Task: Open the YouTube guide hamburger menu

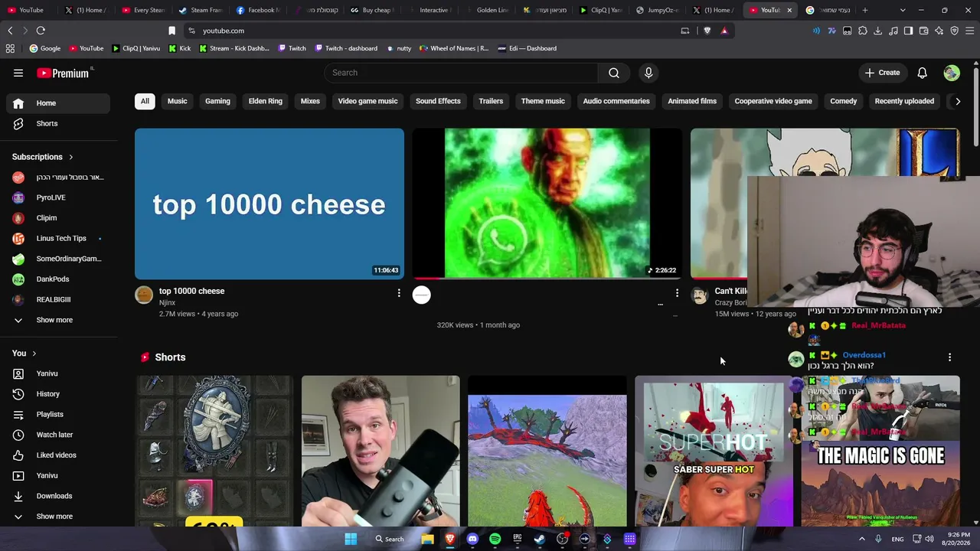Action: pos(18,73)
